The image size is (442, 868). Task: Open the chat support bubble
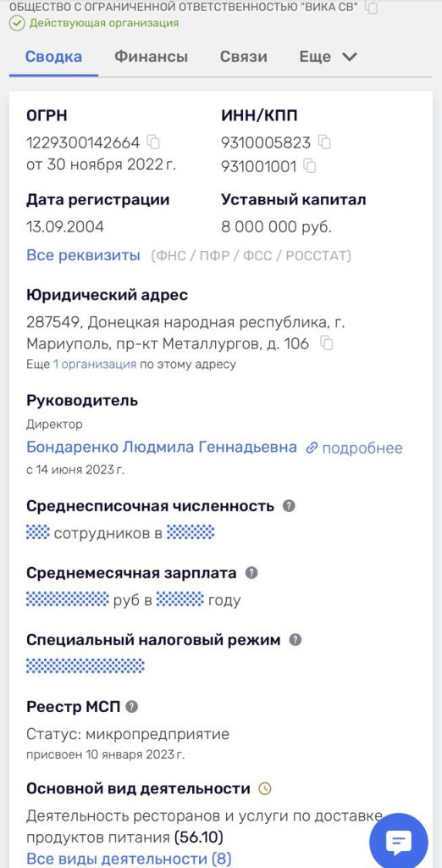click(x=398, y=842)
